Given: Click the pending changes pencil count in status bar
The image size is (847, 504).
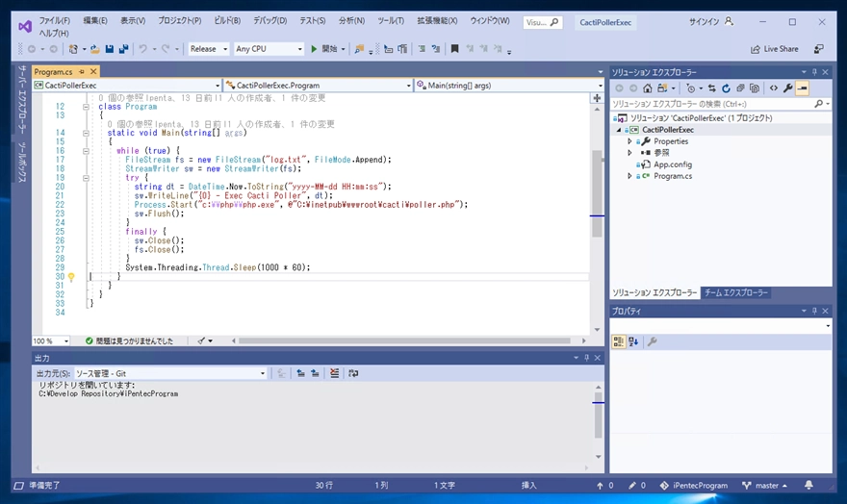Looking at the screenshot, I should pos(637,485).
